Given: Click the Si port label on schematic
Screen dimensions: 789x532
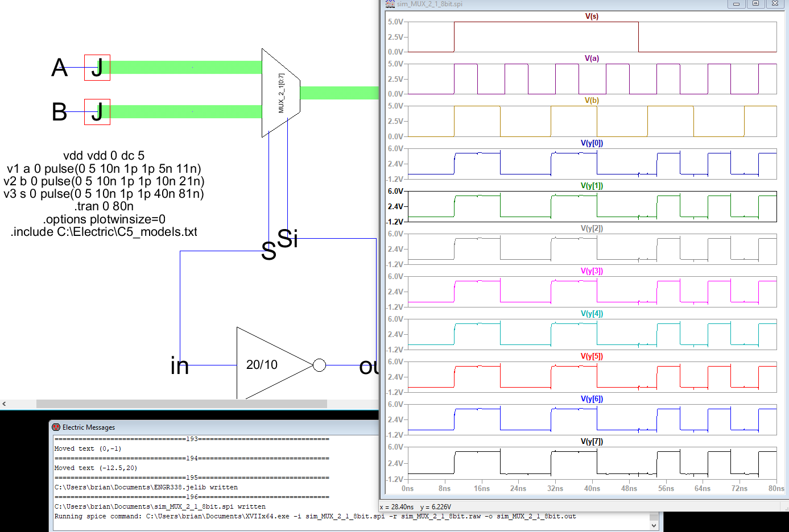Looking at the screenshot, I should pyautogui.click(x=288, y=239).
